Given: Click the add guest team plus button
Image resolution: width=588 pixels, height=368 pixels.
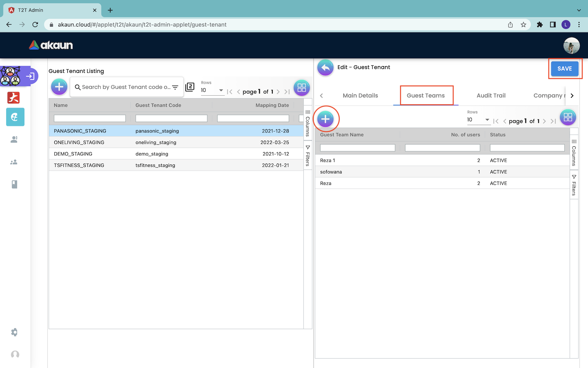Looking at the screenshot, I should coord(325,119).
